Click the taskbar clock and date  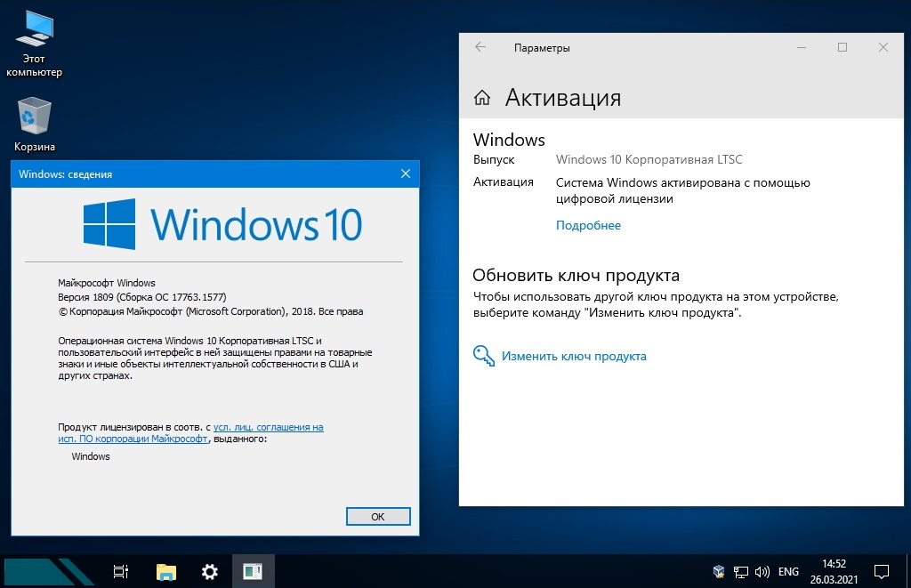pyautogui.click(x=834, y=571)
